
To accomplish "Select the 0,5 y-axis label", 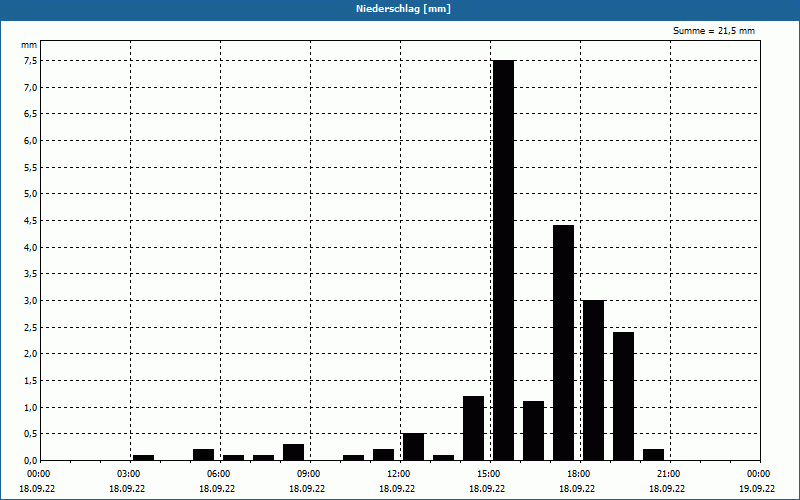I will point(31,434).
